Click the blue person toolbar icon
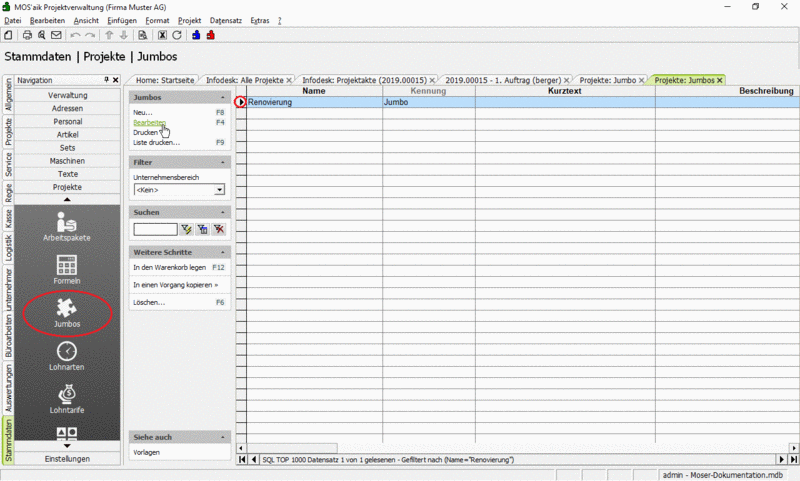This screenshot has height=481, width=800. click(196, 35)
